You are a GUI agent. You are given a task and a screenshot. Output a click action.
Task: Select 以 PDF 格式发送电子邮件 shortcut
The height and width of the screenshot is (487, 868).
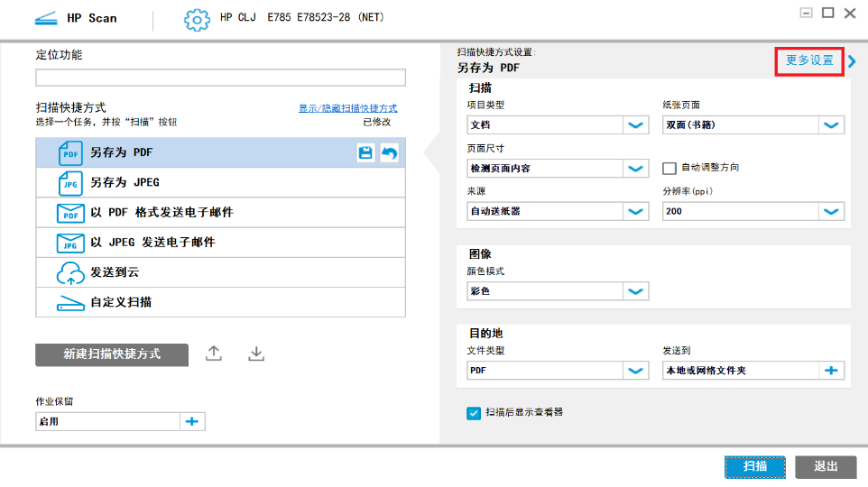220,213
